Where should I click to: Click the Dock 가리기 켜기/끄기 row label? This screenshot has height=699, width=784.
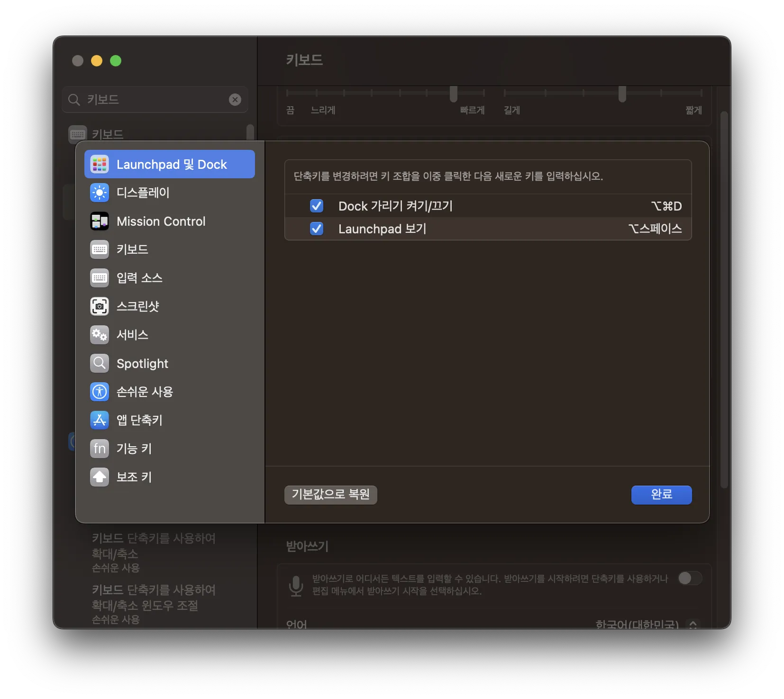pyautogui.click(x=395, y=206)
